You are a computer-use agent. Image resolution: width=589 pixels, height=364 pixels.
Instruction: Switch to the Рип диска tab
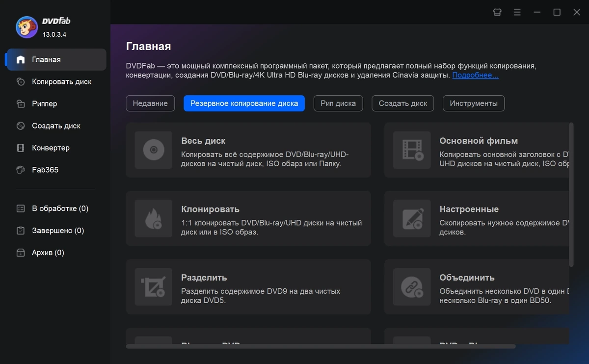(338, 104)
